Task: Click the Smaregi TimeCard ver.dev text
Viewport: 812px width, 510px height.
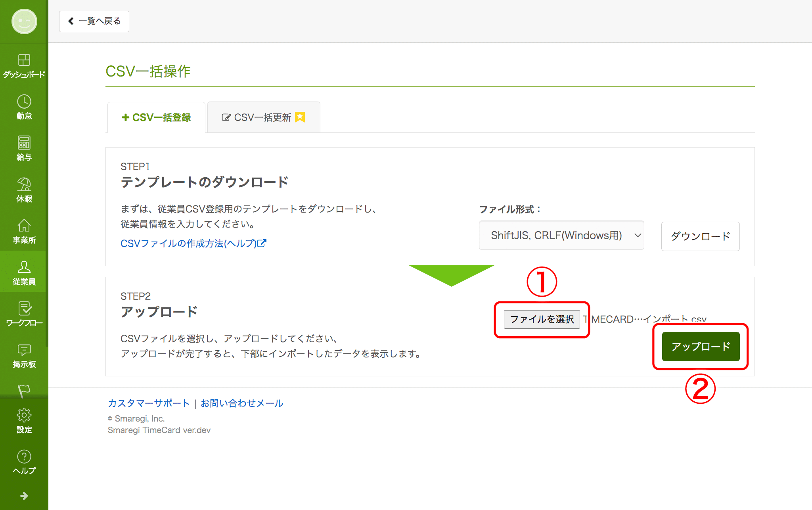Action: click(159, 430)
